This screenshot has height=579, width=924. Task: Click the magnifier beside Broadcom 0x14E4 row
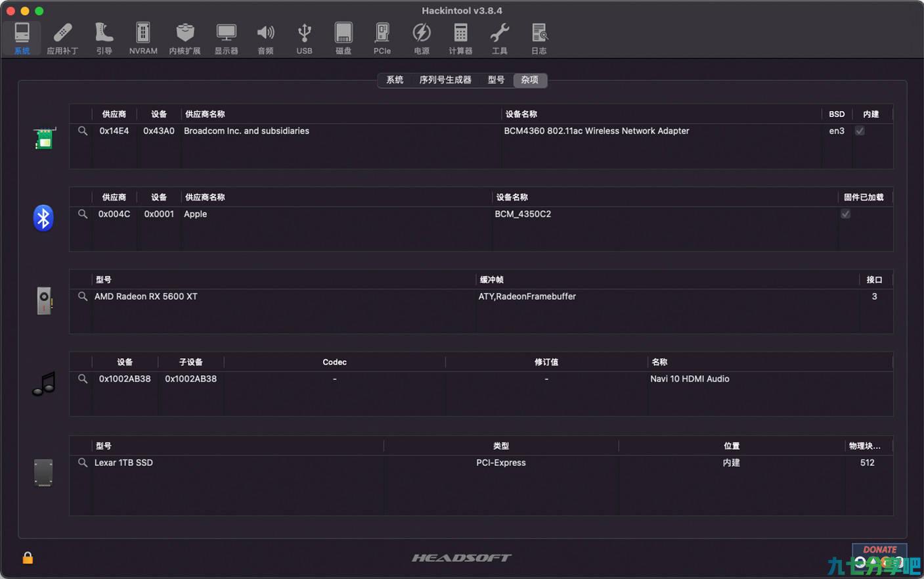(83, 131)
